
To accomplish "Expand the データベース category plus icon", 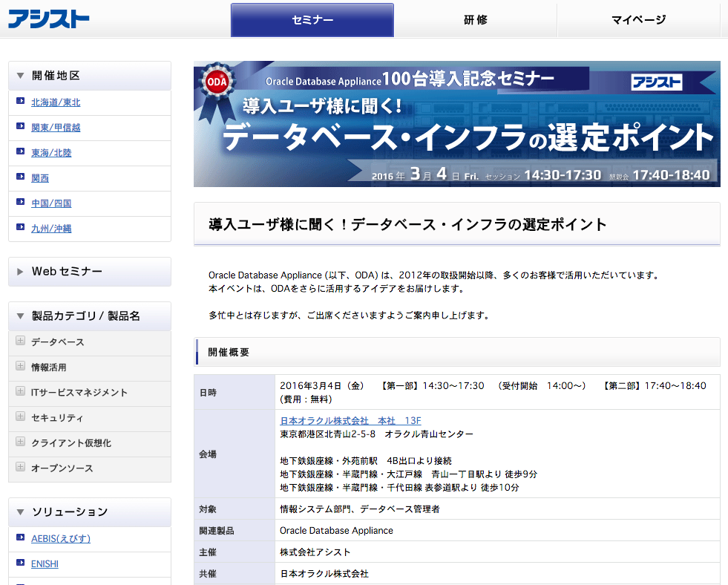I will [x=20, y=341].
